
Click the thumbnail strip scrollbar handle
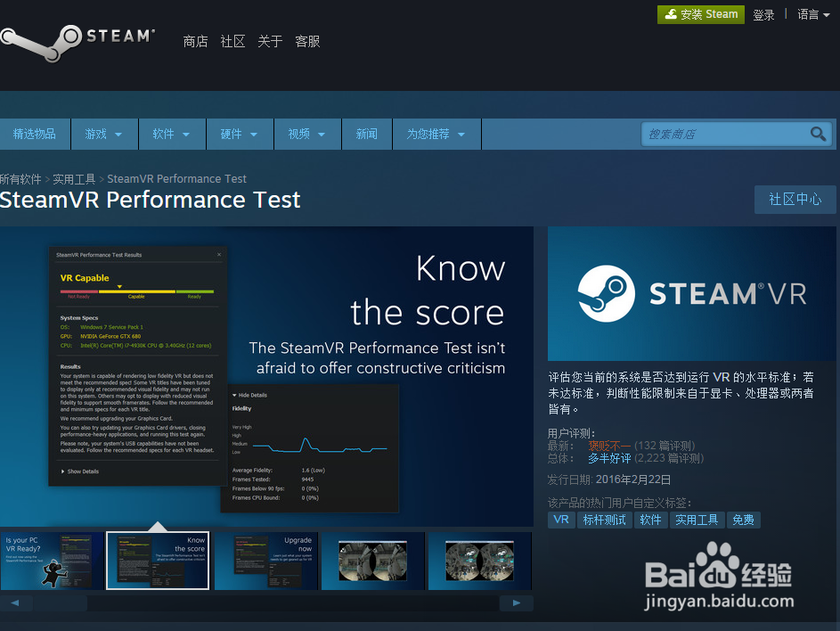click(x=60, y=602)
